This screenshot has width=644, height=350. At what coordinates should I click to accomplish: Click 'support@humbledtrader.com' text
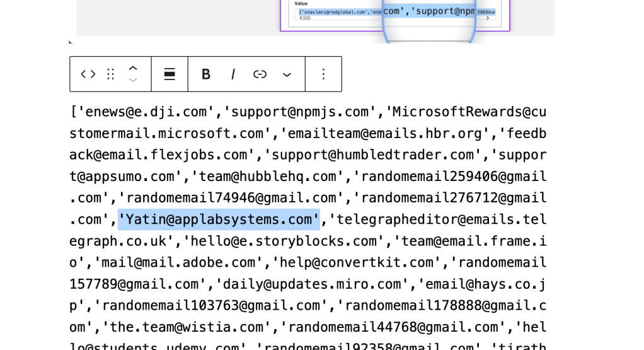point(372,155)
